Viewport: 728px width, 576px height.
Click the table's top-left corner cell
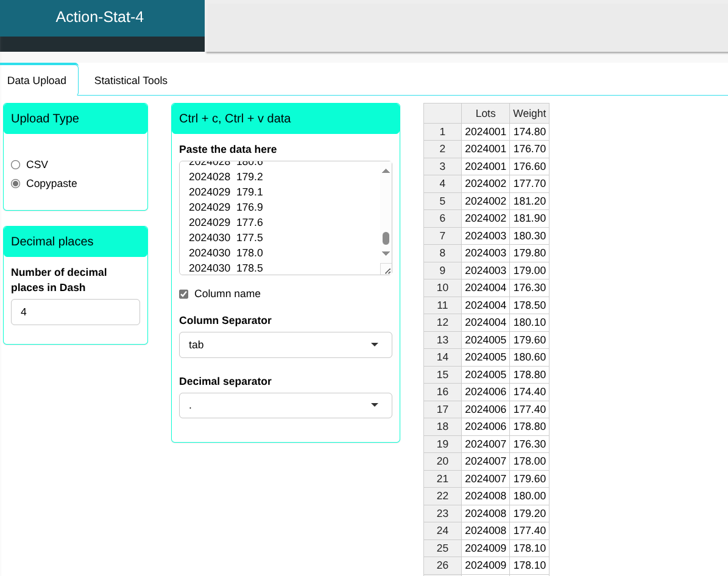point(442,113)
